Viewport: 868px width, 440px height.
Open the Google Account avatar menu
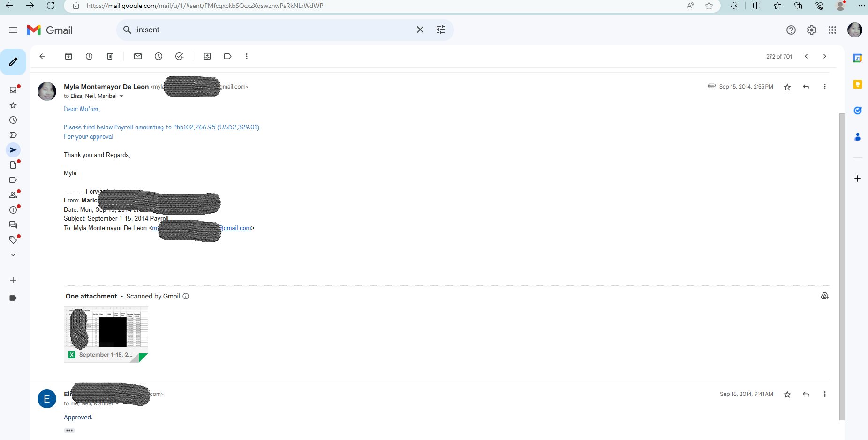tap(855, 30)
